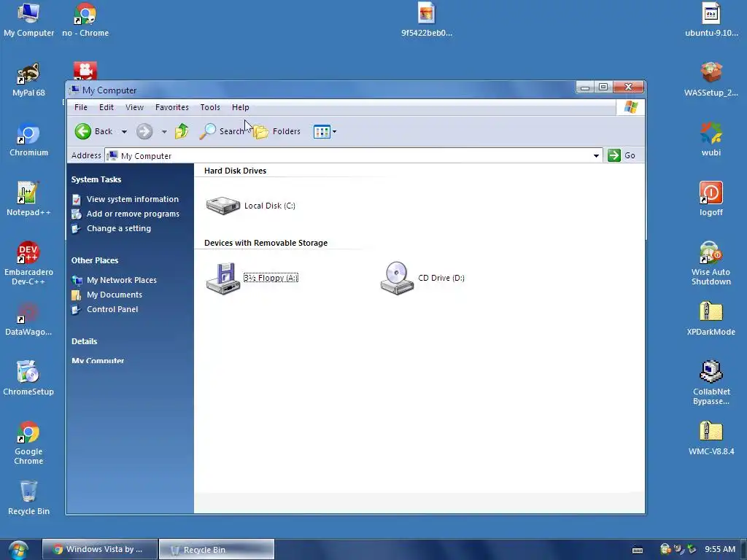This screenshot has height=560, width=747.
Task: Click View system information link
Action: (x=133, y=199)
